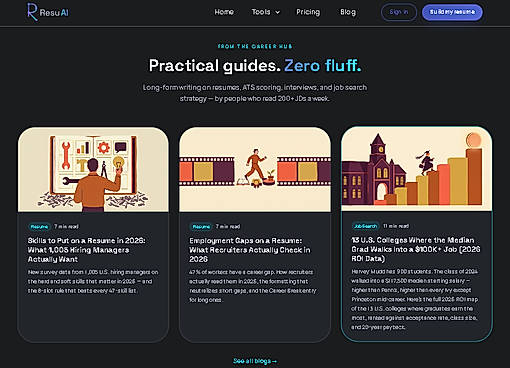
Task: Open the Blog nav link
Action: [348, 12]
